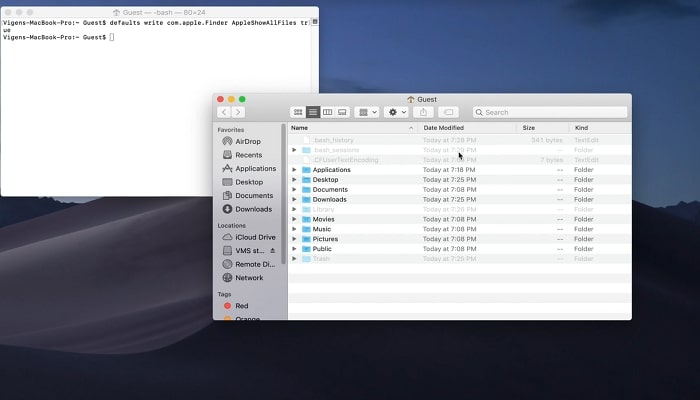Open AirDrop from the sidebar
Viewport: 700px width, 400px height.
click(x=248, y=142)
